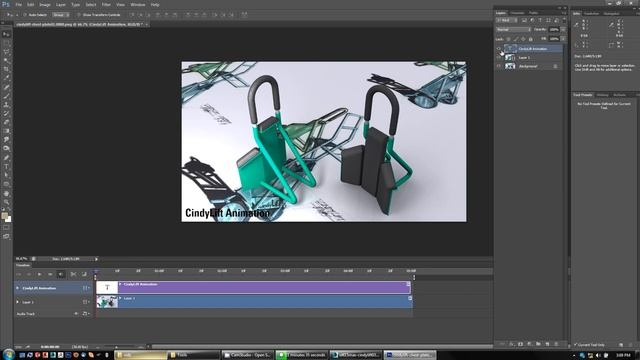
Task: Open the Window menu
Action: coord(138,4)
